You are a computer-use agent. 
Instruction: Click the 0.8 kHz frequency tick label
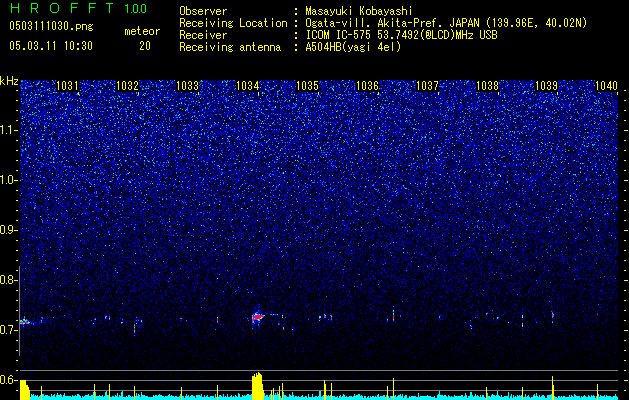8,280
